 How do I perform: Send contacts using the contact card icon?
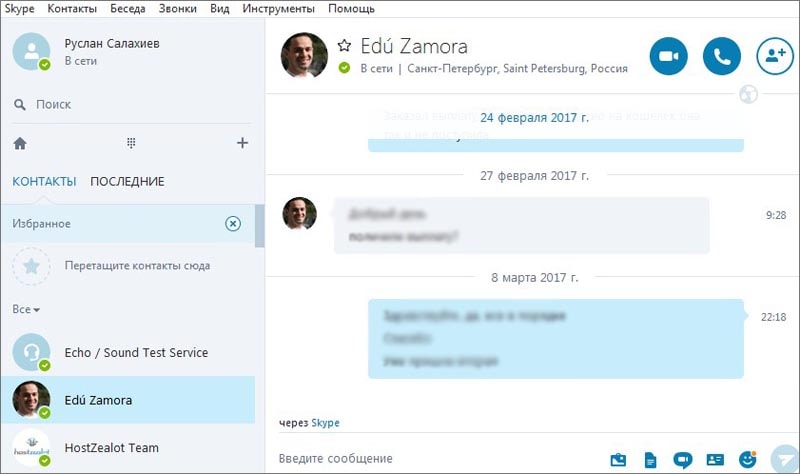click(x=715, y=460)
